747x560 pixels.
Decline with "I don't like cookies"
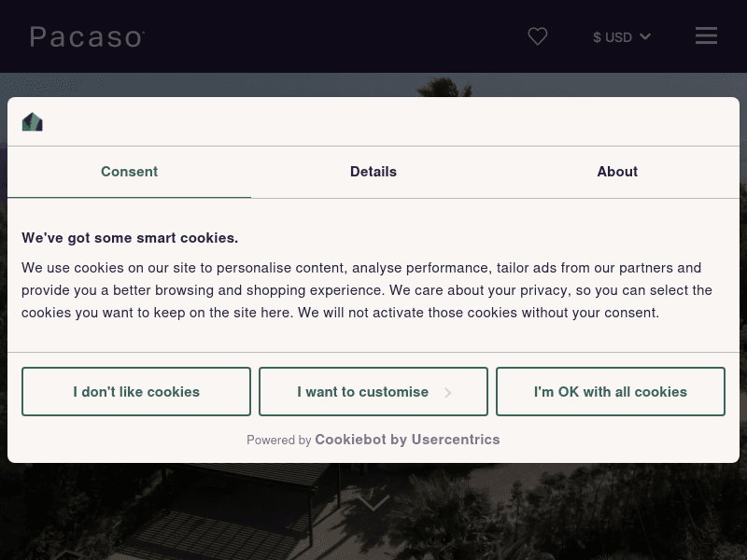136,392
